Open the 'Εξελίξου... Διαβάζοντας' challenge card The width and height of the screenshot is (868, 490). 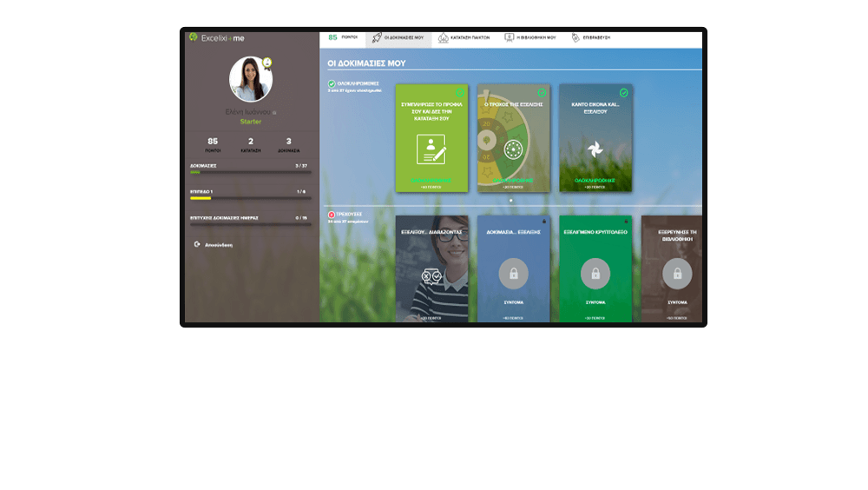[x=431, y=269]
